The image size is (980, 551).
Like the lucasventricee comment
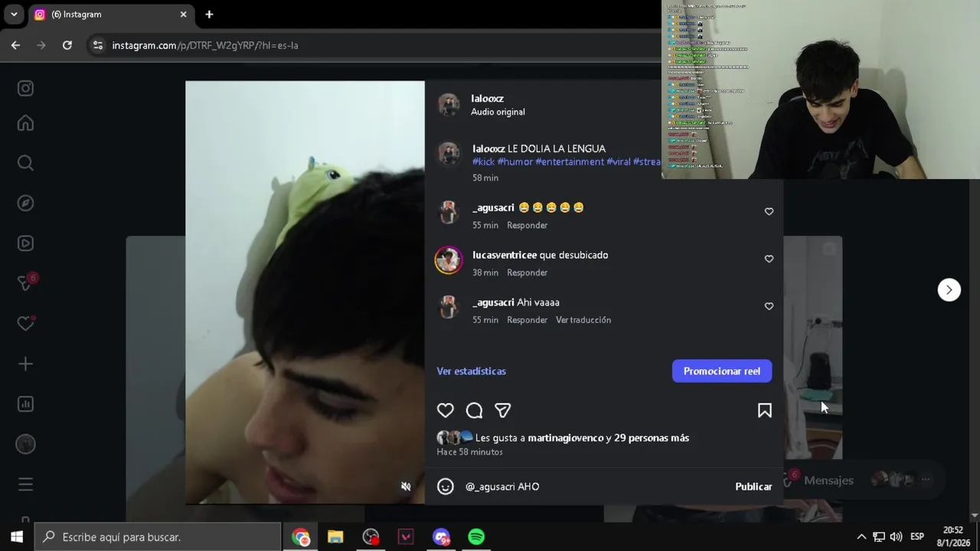(x=769, y=259)
